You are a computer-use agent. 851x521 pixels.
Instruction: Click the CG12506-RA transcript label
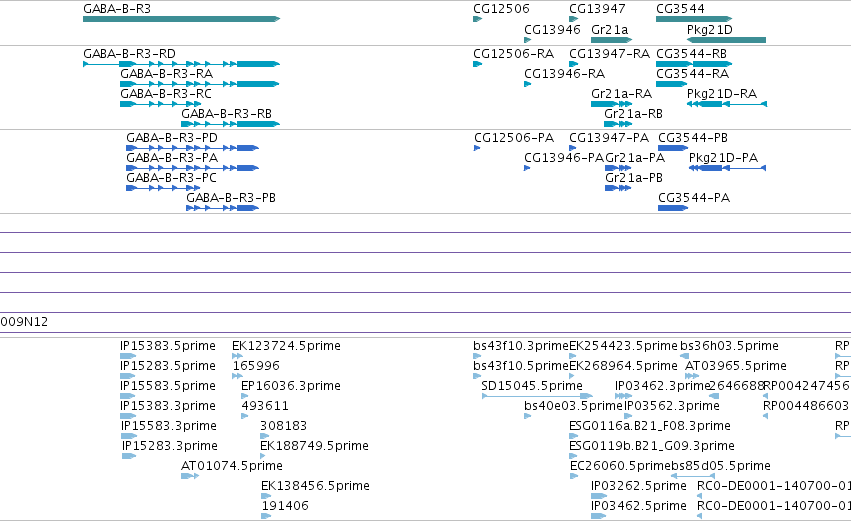(513, 54)
